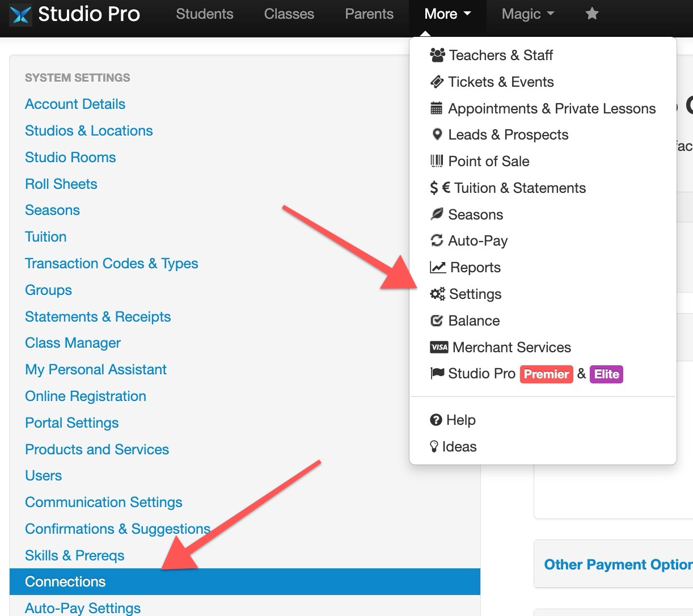Image resolution: width=693 pixels, height=616 pixels.
Task: Open Online Registration settings link
Action: click(x=86, y=396)
